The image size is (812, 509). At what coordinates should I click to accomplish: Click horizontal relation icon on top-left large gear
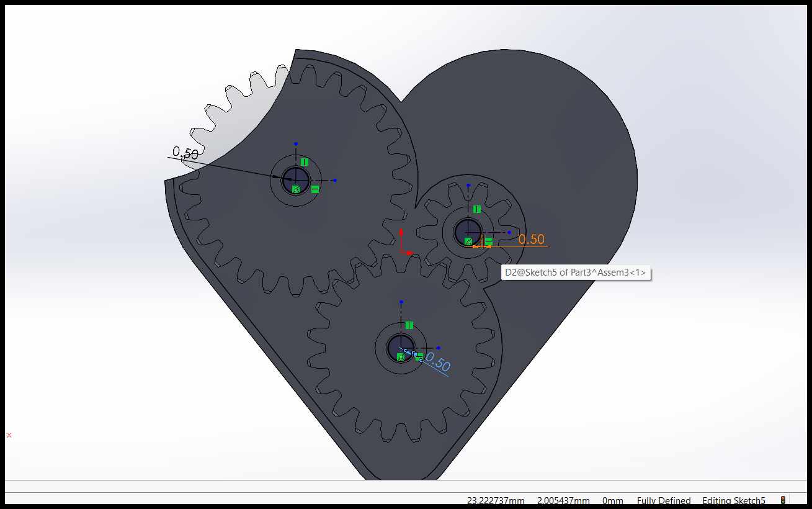click(x=315, y=189)
